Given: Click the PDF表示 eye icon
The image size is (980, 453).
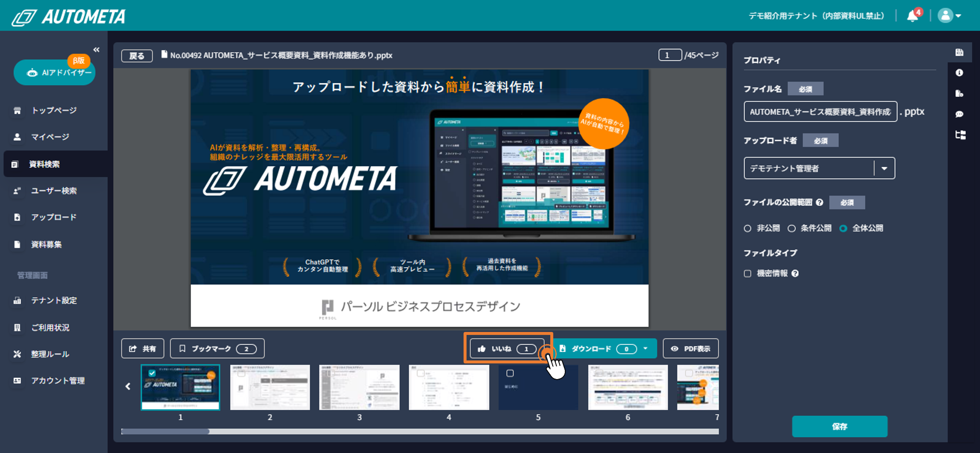Looking at the screenshot, I should click(674, 349).
